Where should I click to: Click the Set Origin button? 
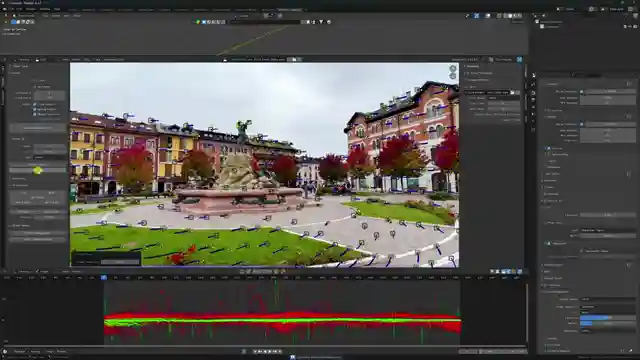pyautogui.click(x=38, y=198)
